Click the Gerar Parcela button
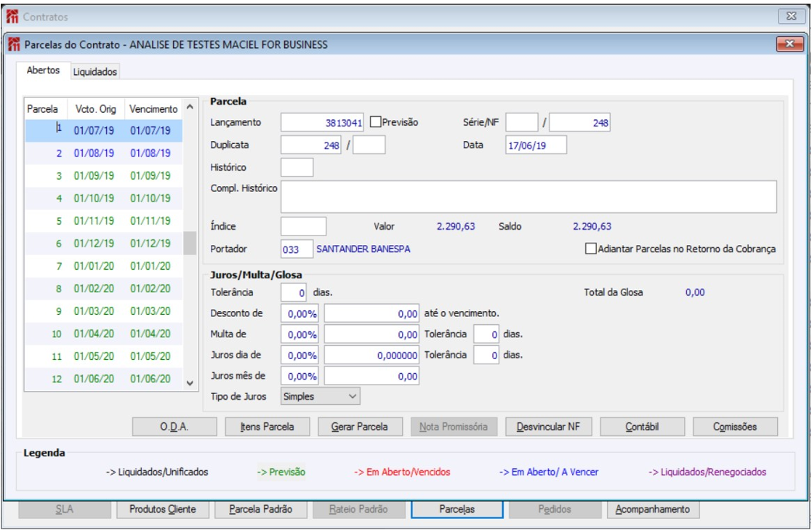Image resolution: width=812 pixels, height=530 pixels. click(x=361, y=427)
